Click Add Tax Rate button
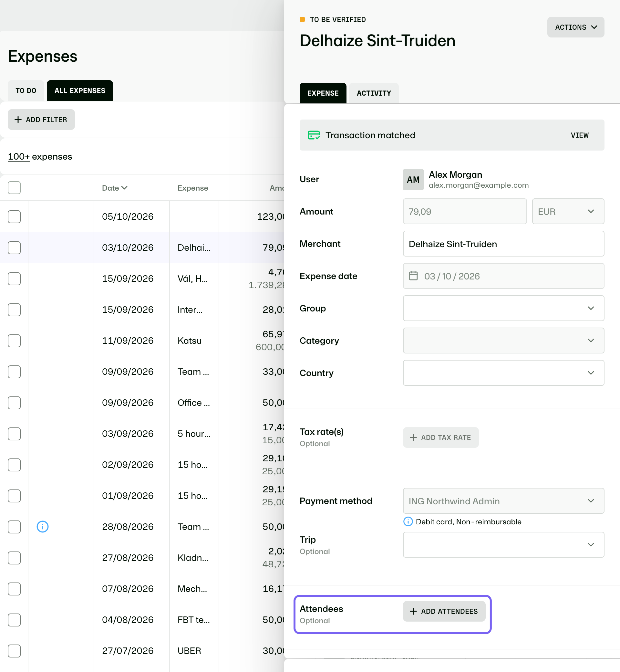This screenshot has width=620, height=672. tap(440, 437)
